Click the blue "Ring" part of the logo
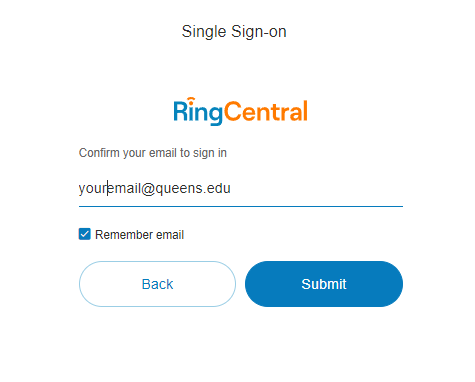475x382 pixels. [x=198, y=112]
